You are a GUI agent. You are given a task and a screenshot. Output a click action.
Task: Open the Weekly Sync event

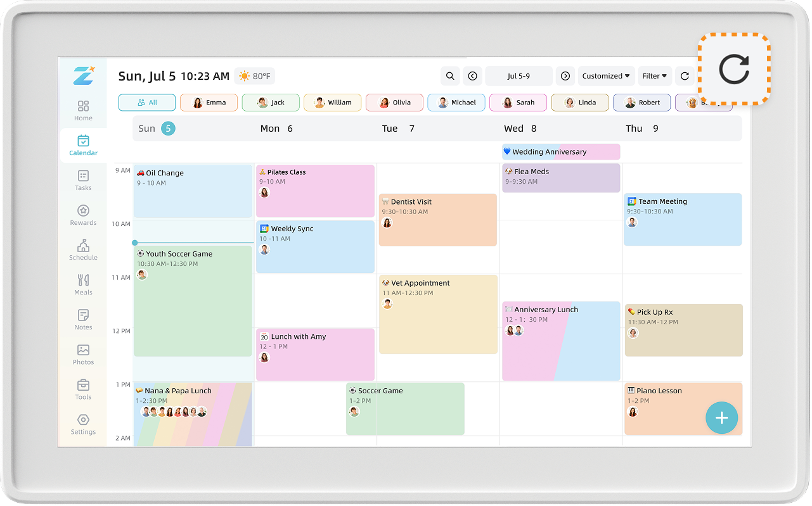[x=315, y=247]
